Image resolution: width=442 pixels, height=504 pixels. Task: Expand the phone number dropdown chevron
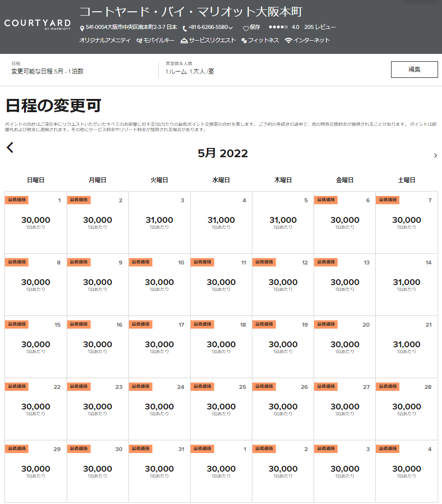click(230, 28)
